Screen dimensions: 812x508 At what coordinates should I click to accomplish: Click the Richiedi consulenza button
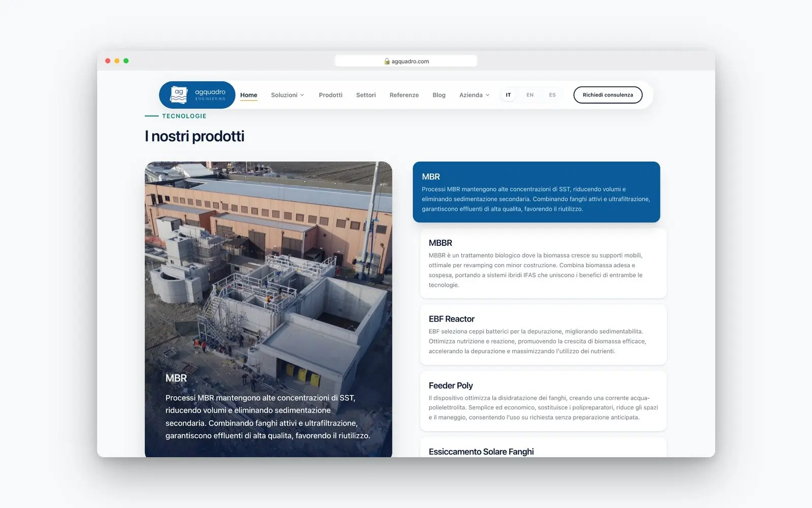(607, 95)
